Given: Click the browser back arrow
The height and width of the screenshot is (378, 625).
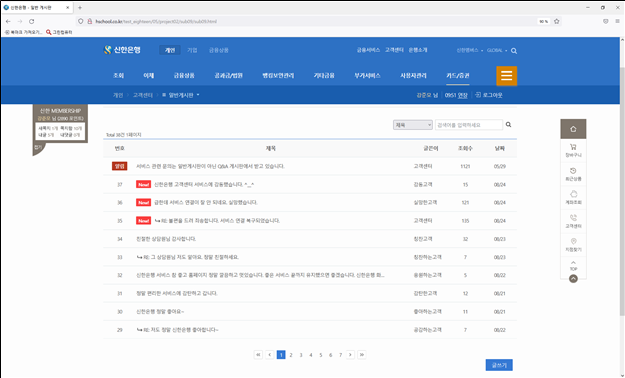Looking at the screenshot, I should pyautogui.click(x=8, y=21).
